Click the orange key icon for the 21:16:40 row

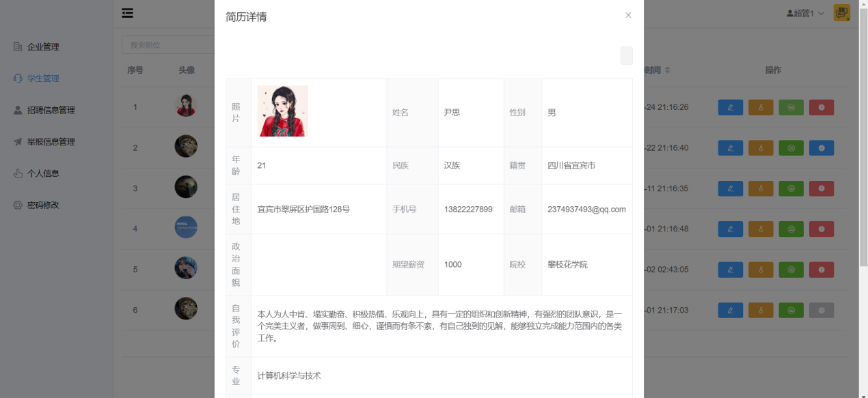(x=761, y=147)
